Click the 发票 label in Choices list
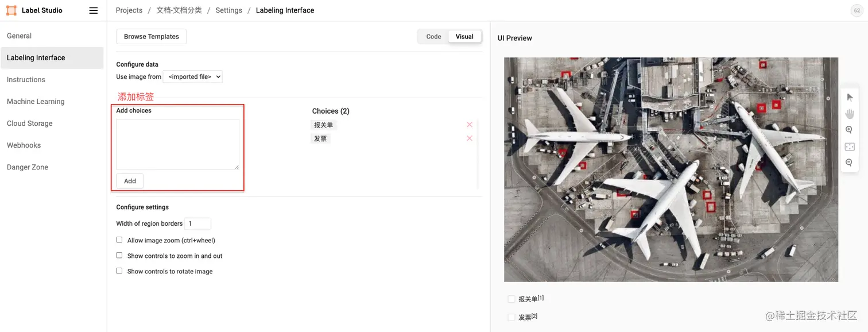The image size is (868, 332). 320,138
